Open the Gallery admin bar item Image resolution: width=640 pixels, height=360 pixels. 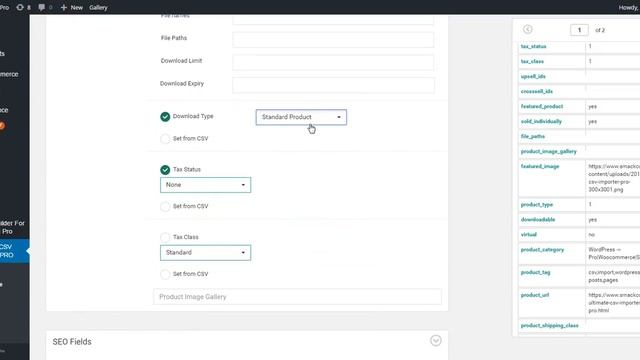coord(98,7)
